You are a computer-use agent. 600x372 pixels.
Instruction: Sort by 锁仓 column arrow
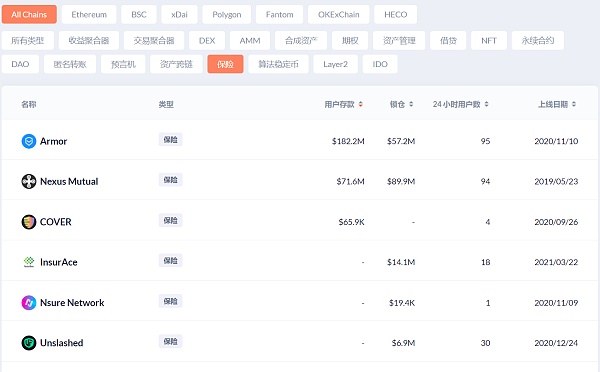coord(411,104)
